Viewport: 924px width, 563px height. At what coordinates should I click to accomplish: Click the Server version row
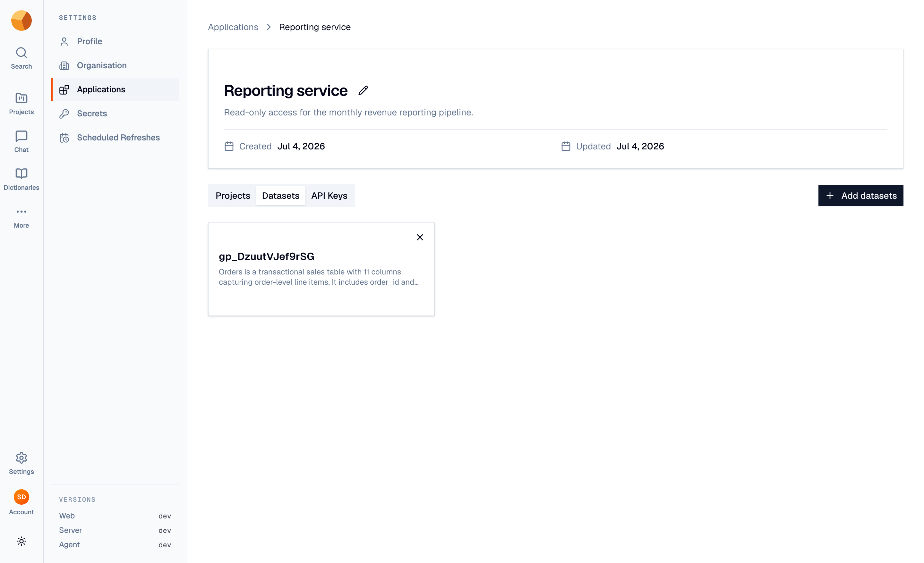click(x=115, y=530)
